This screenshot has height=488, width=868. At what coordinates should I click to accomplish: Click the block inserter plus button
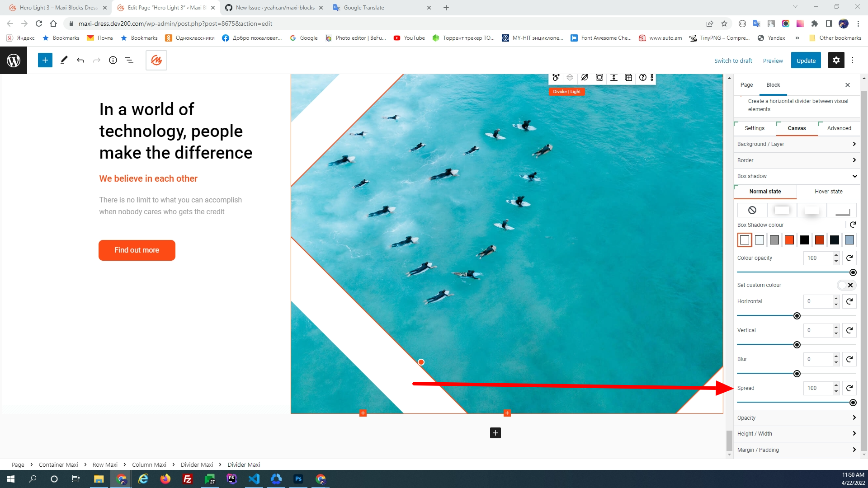point(45,60)
